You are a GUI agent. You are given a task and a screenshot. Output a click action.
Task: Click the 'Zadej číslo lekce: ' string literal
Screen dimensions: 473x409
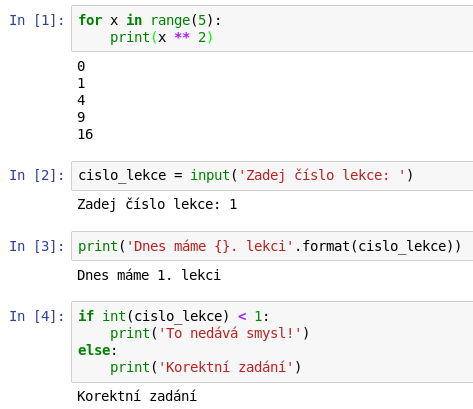click(322, 175)
